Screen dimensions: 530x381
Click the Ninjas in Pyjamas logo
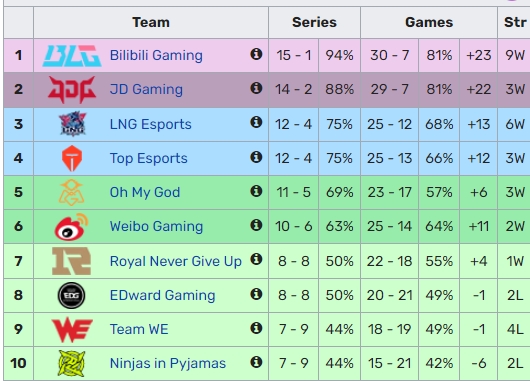click(72, 363)
